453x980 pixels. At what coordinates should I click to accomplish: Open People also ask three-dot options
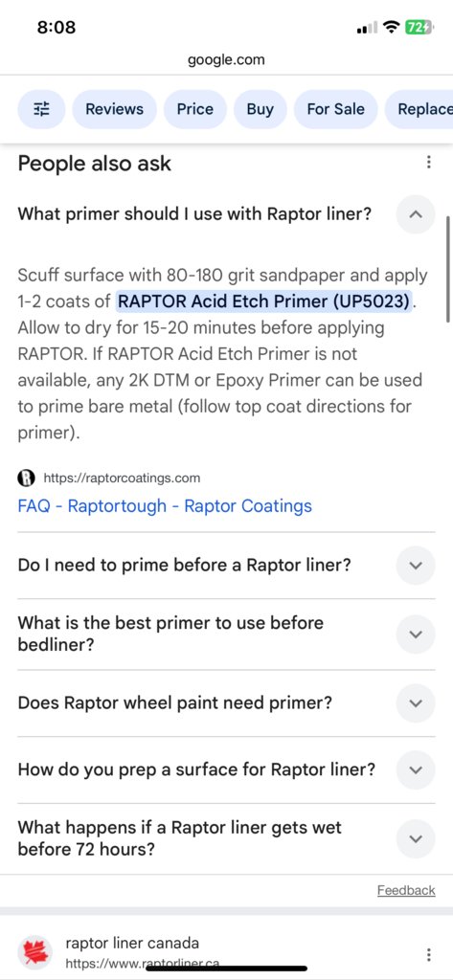tap(429, 163)
